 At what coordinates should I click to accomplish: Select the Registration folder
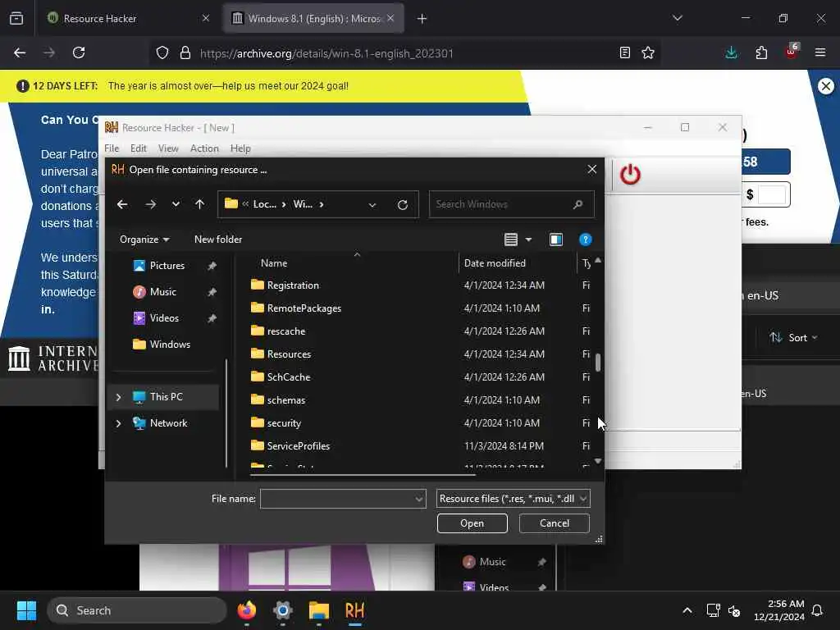tap(293, 285)
